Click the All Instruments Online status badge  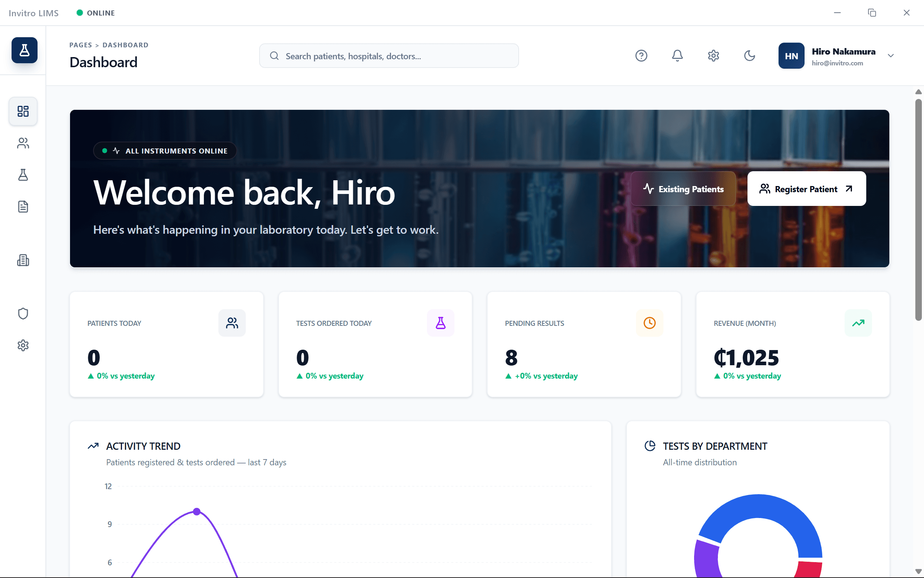tap(165, 151)
